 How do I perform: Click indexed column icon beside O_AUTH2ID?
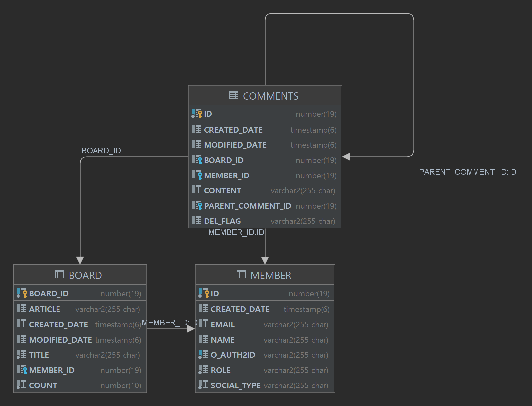pyautogui.click(x=204, y=355)
